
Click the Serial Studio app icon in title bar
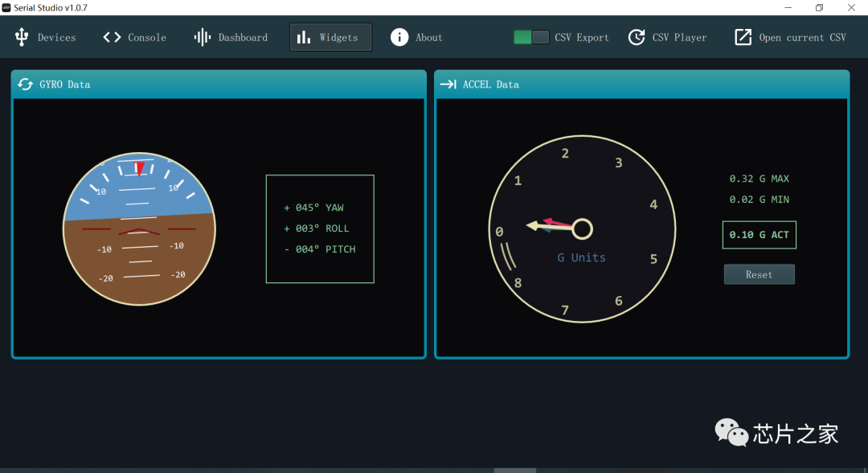[x=6, y=7]
